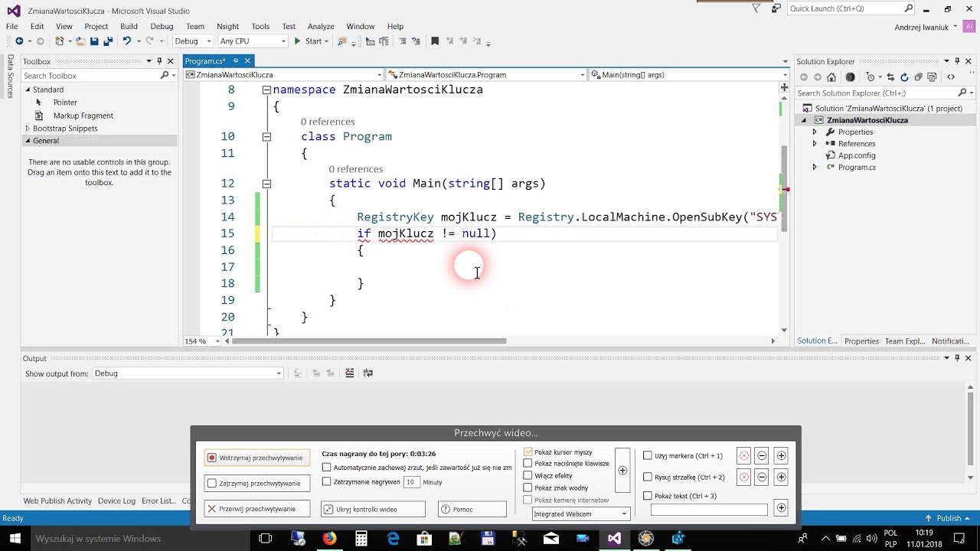Open Edge browser from taskbar
980x551 pixels.
(x=393, y=539)
